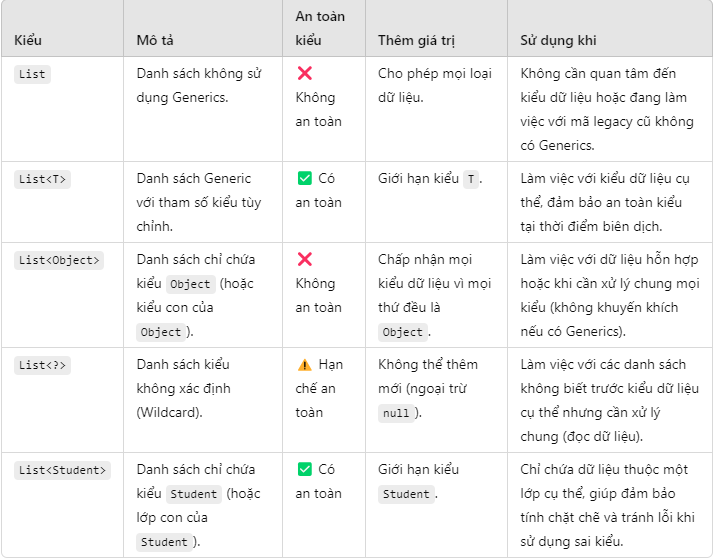Screen dimensions: 714x560
Task: Select the "List<Student>" code tag
Action: click(63, 470)
